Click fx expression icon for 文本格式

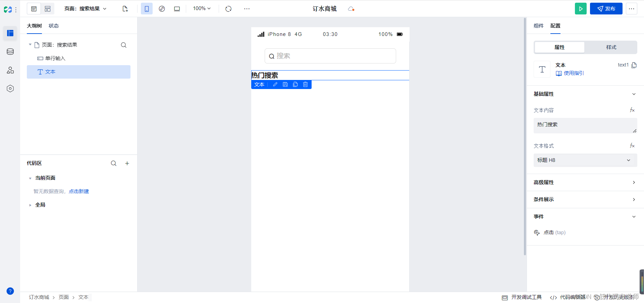click(632, 146)
